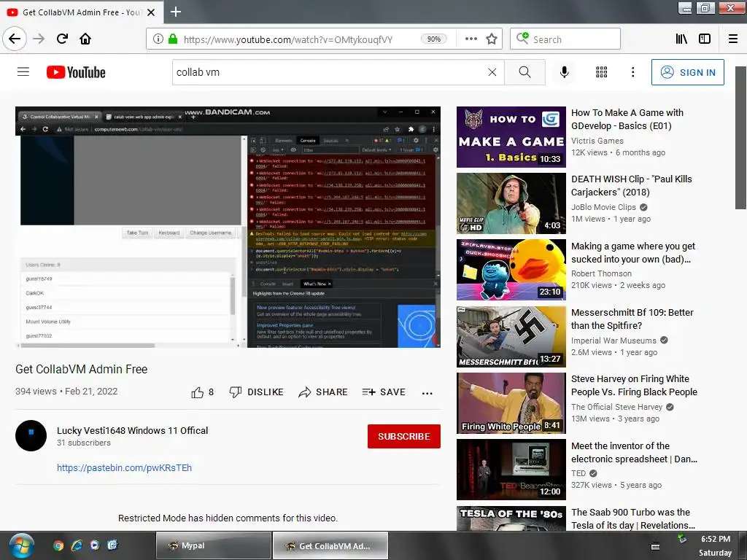Open the page actions three-dot menu
747x560 pixels.
click(x=471, y=39)
